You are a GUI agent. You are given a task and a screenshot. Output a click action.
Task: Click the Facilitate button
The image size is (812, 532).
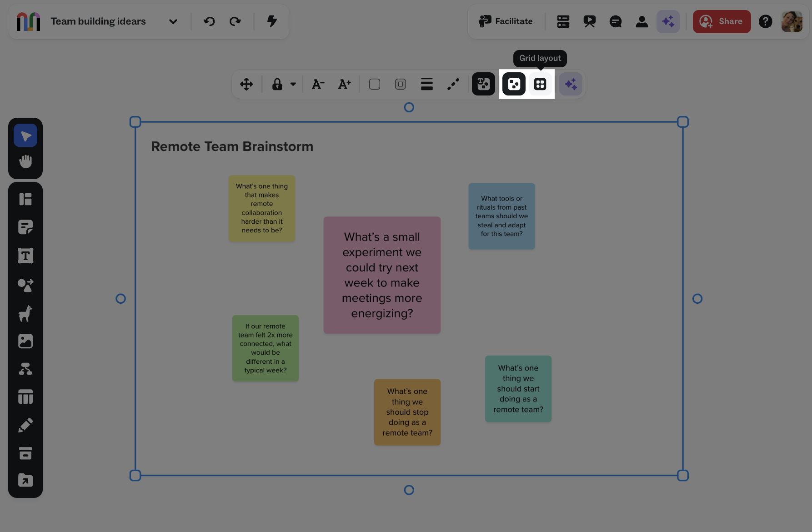[x=506, y=21]
